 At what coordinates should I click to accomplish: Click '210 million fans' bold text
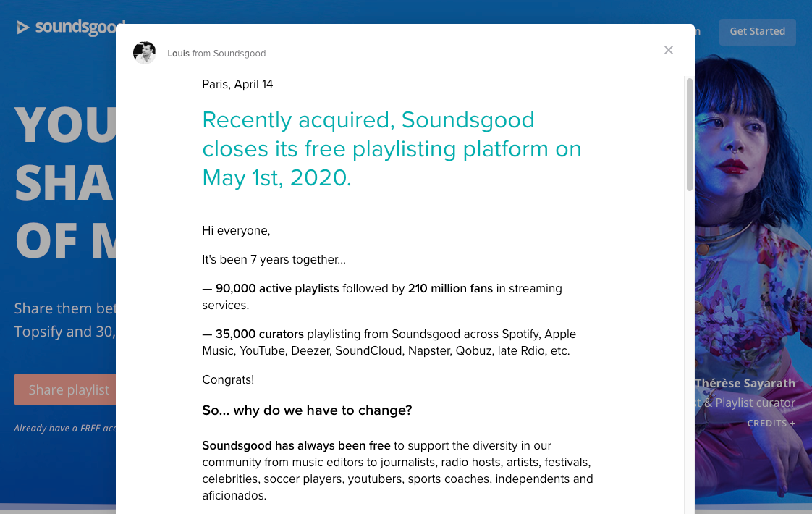451,289
